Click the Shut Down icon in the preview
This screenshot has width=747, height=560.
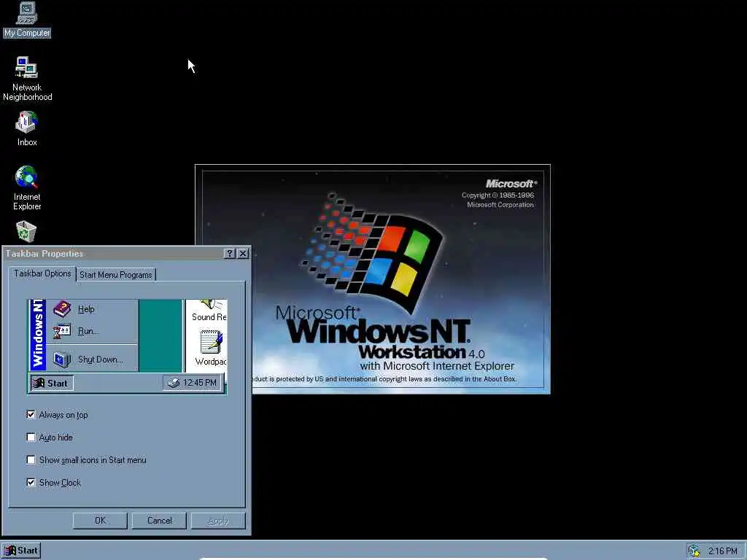pos(62,359)
